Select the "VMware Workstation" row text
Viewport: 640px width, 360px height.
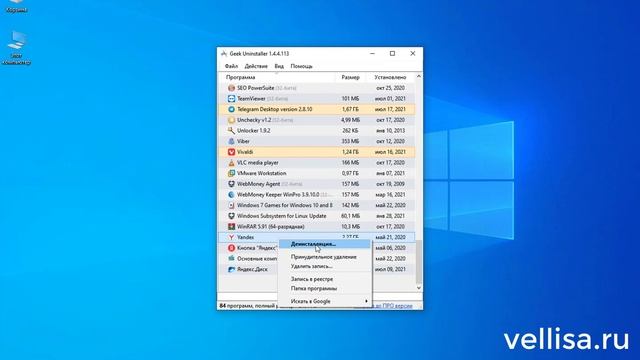pos(262,173)
